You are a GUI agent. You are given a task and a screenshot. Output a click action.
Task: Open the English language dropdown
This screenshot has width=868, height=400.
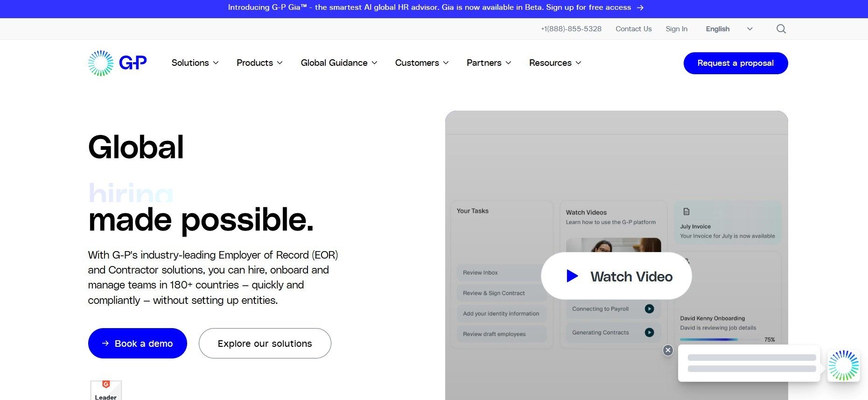point(729,29)
